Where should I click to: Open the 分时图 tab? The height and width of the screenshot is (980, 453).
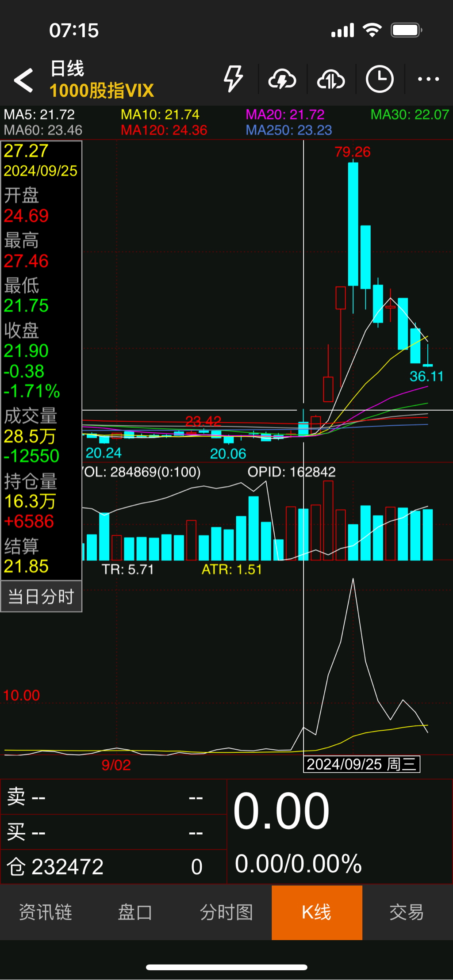click(x=226, y=912)
